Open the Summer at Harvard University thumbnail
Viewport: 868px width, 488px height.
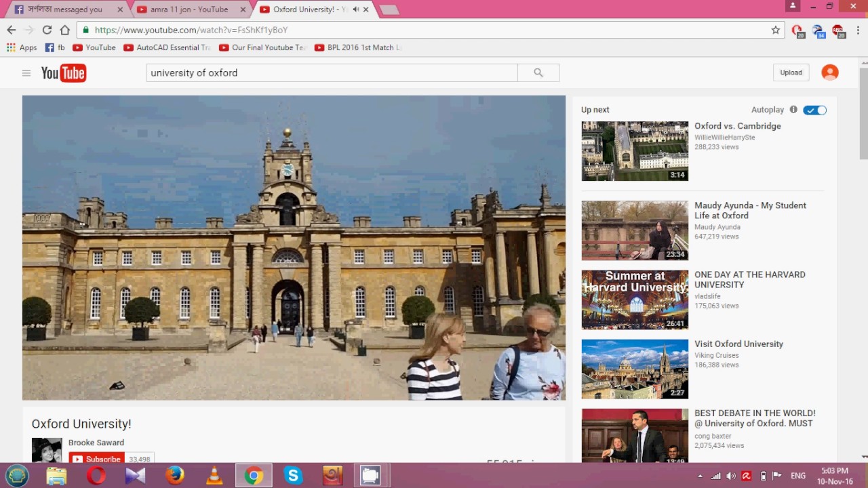point(635,300)
